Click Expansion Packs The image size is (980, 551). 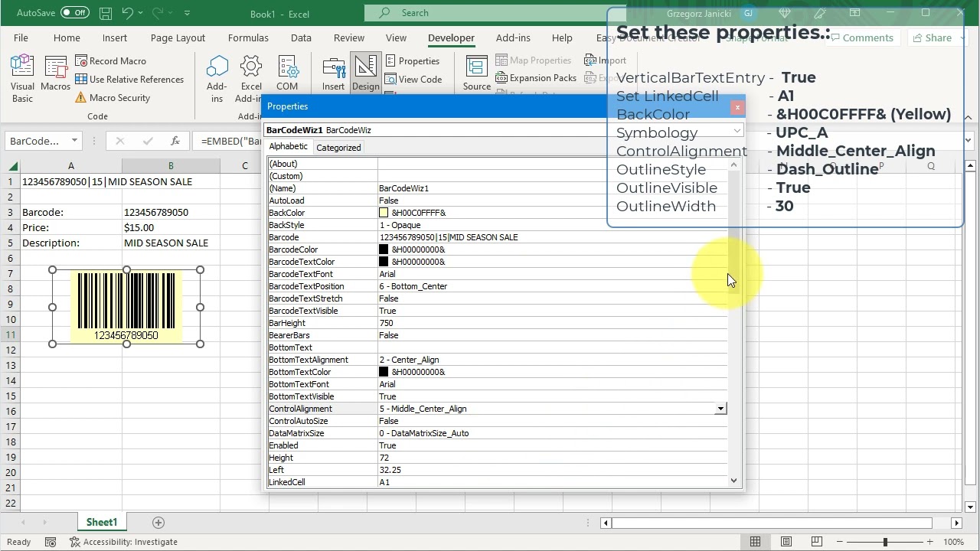point(536,78)
